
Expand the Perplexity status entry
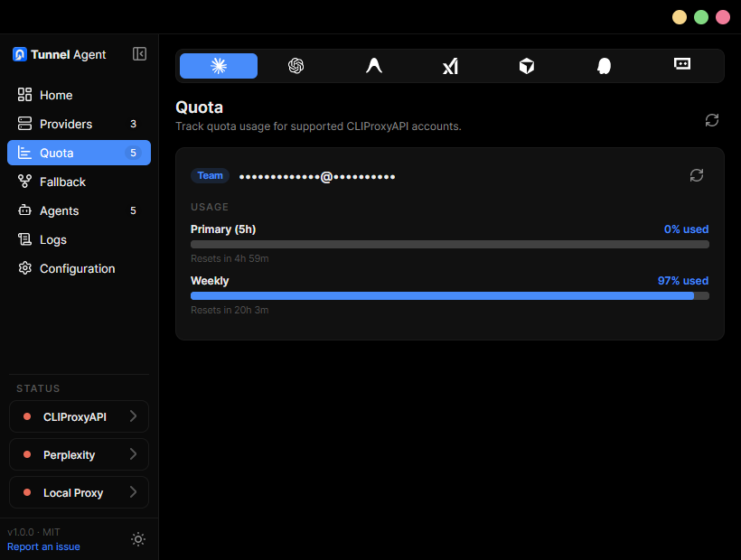pos(79,454)
